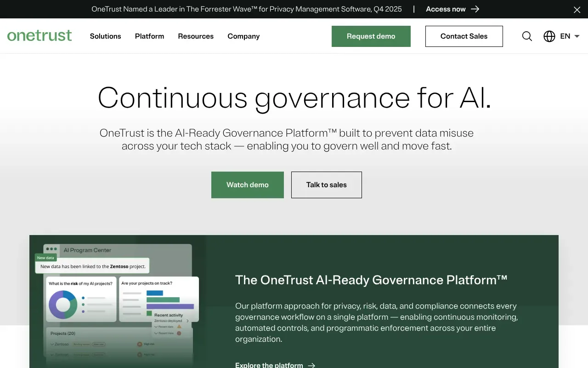Image resolution: width=588 pixels, height=368 pixels.
Task: Expand the Zentoso row in Projects list
Action: coord(51,344)
